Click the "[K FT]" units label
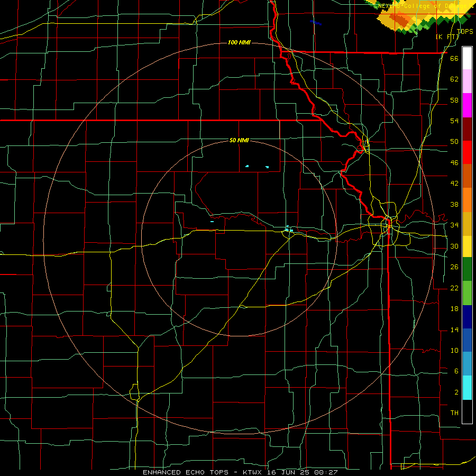Image resolution: width=476 pixels, height=476 pixels. [x=447, y=36]
